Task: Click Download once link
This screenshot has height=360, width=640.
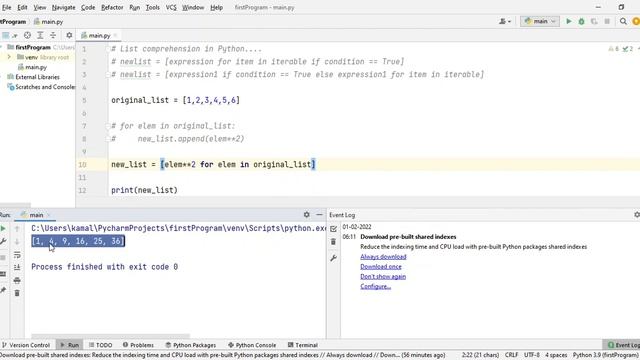Action: [381, 267]
